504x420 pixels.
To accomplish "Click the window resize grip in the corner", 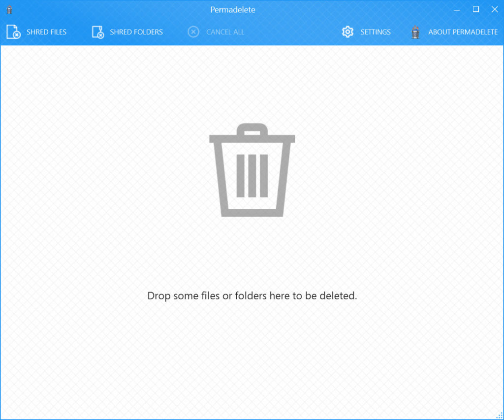I will pos(499,416).
